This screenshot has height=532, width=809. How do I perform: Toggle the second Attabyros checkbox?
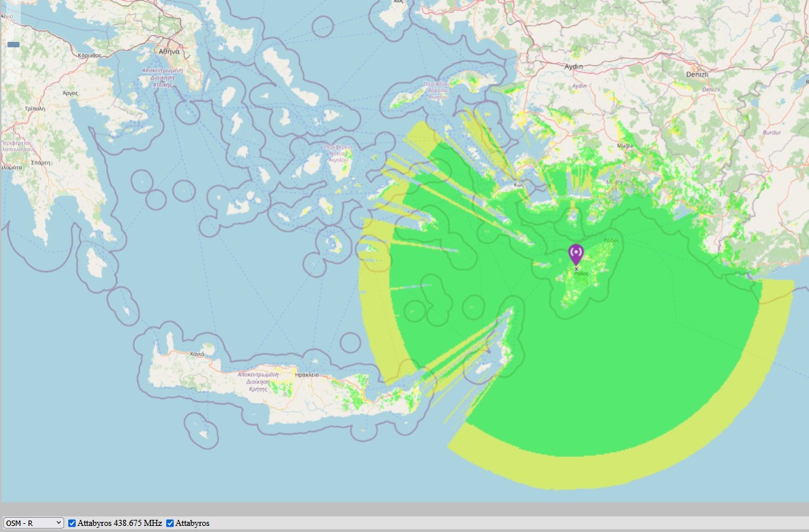pos(170,523)
